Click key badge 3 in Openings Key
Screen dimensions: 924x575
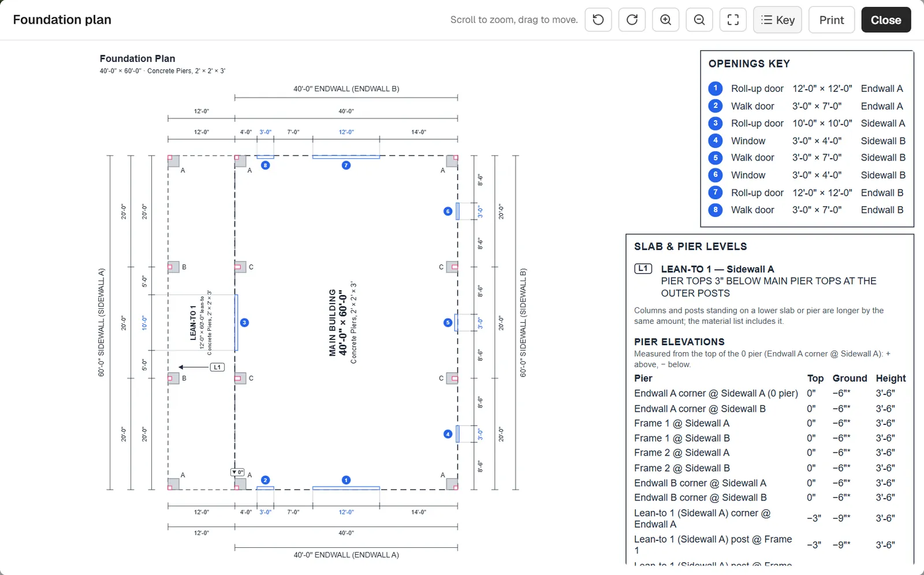tap(715, 123)
